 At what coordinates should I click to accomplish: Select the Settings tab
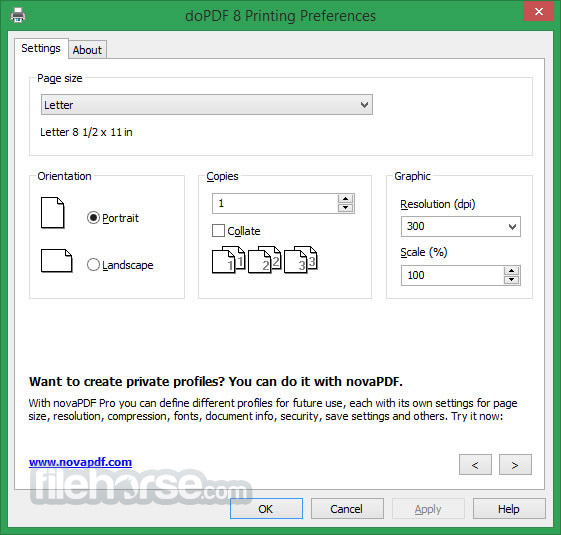(x=41, y=48)
